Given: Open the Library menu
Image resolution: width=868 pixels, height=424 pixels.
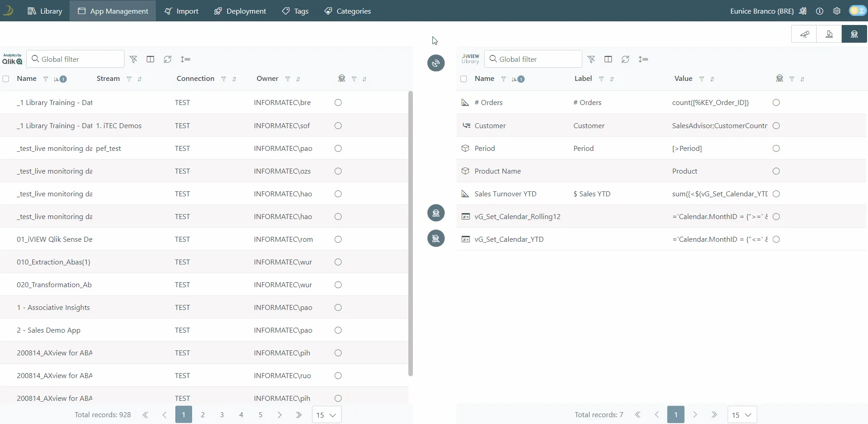Looking at the screenshot, I should (x=45, y=11).
